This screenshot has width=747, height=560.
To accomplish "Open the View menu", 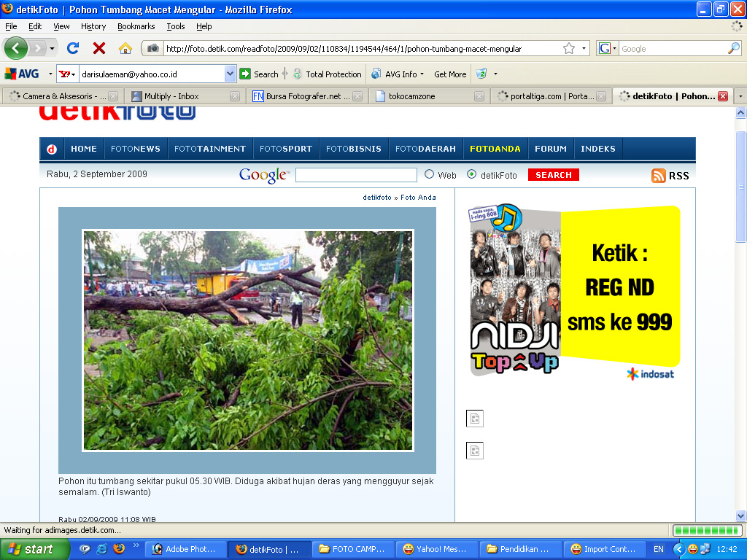I will tap(61, 27).
